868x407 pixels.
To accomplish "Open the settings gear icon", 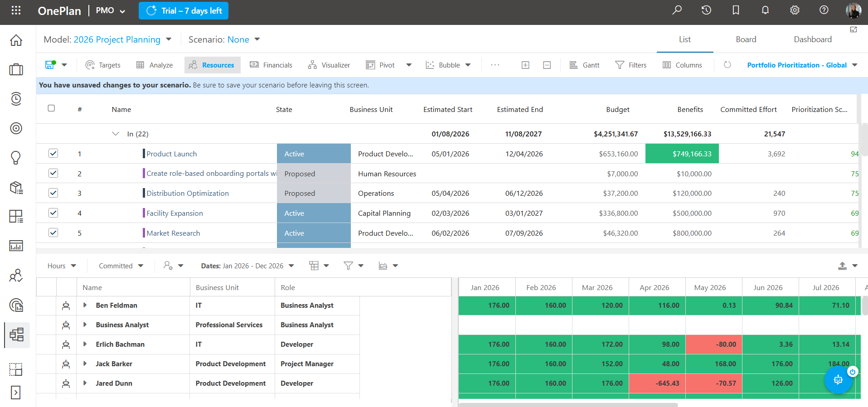I will tap(795, 10).
